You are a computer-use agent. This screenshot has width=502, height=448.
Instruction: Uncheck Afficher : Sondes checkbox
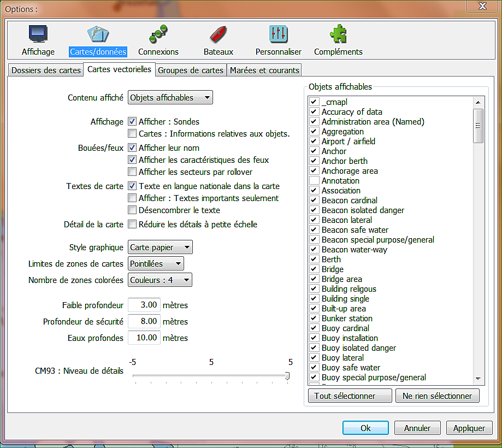click(132, 122)
